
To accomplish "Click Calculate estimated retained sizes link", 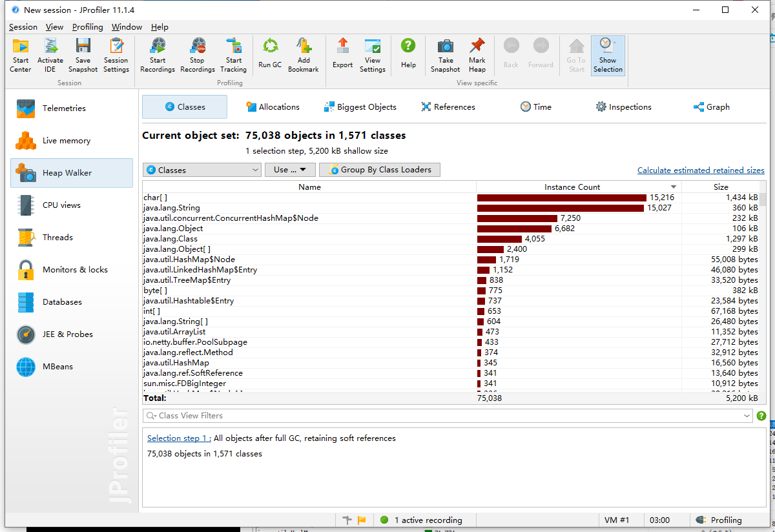I will [x=701, y=170].
